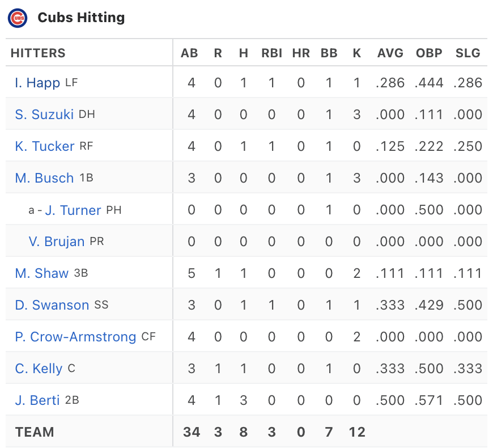The height and width of the screenshot is (448, 493).
Task: Open S. Suzuki player link
Action: pyautogui.click(x=44, y=115)
